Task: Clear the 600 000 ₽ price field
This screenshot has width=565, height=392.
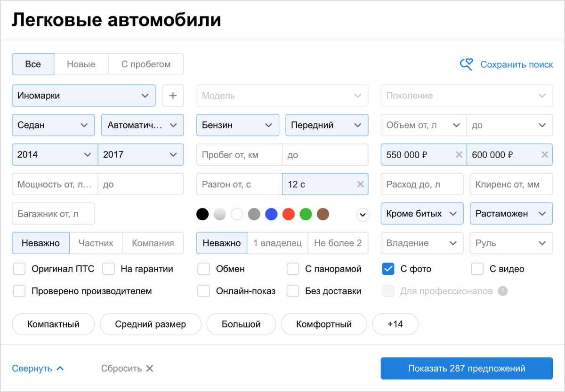Action: coord(545,155)
